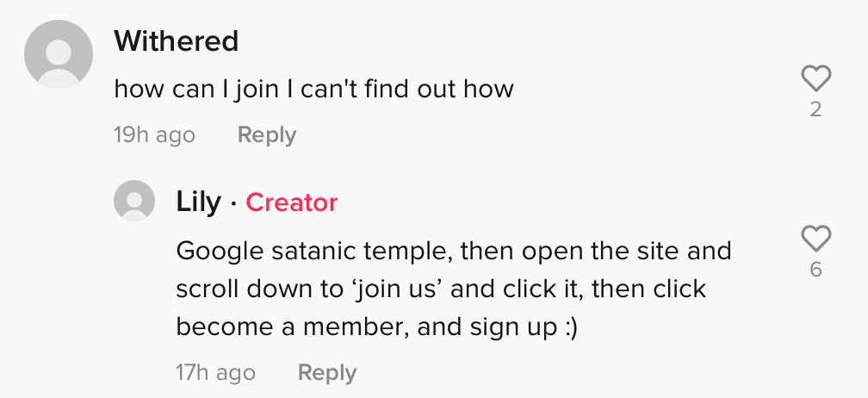Image resolution: width=868 pixels, height=398 pixels.
Task: Click the dot separator before Creator
Action: [x=233, y=203]
